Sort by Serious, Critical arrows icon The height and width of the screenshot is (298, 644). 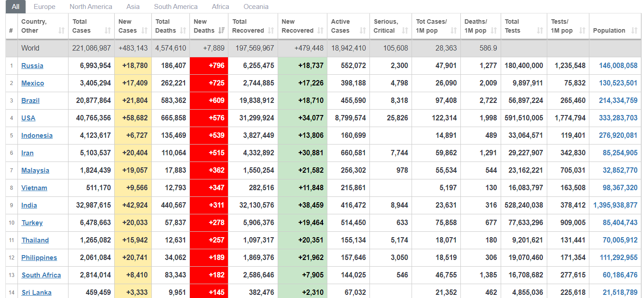pyautogui.click(x=405, y=31)
